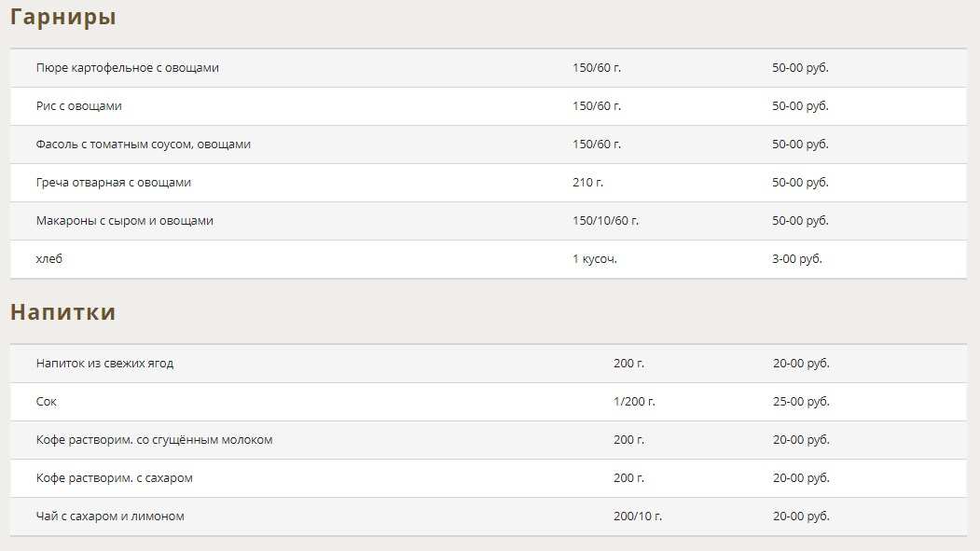Click the "1 кусоч." portion cell
This screenshot has height=551, width=980.
(595, 259)
